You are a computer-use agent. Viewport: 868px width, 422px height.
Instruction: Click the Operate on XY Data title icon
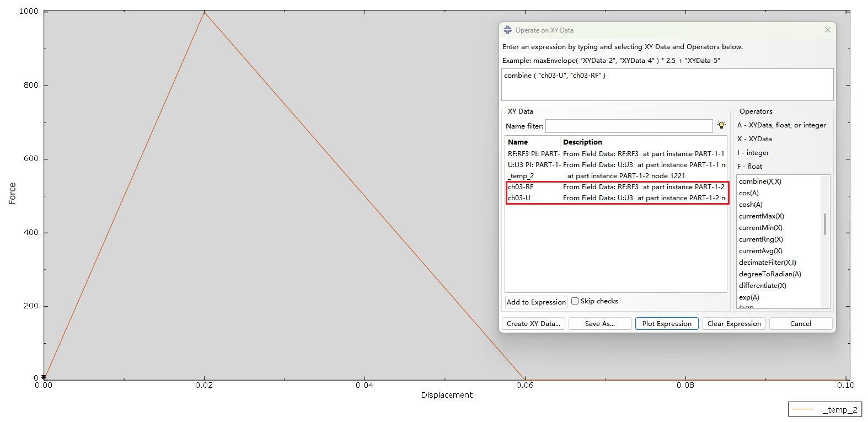point(508,30)
